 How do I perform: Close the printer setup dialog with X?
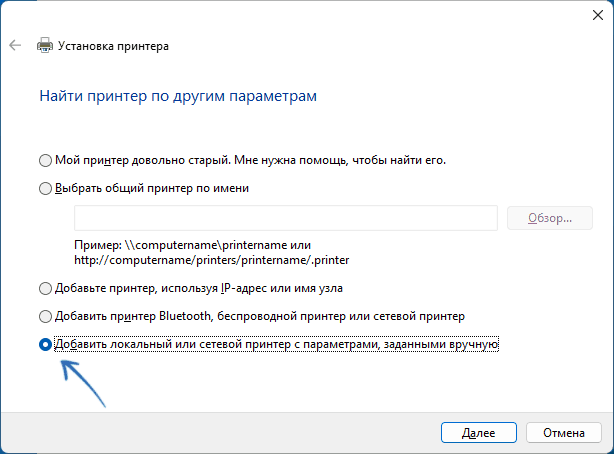[x=598, y=15]
